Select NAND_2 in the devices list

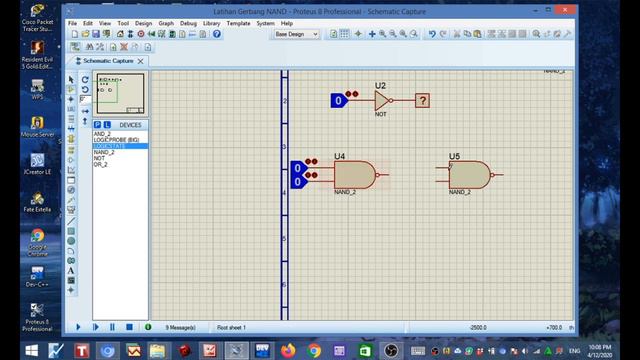104,152
